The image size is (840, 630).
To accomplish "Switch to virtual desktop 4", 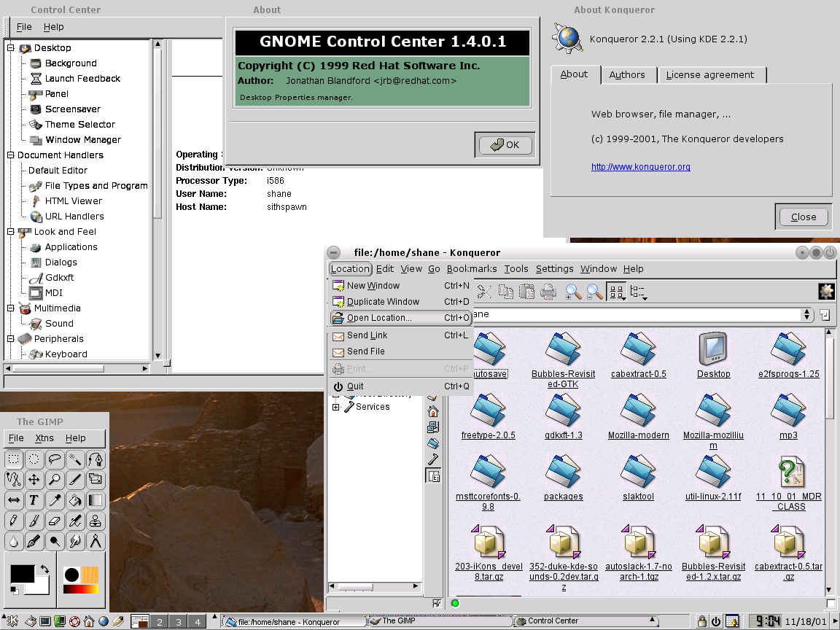I will click(198, 622).
